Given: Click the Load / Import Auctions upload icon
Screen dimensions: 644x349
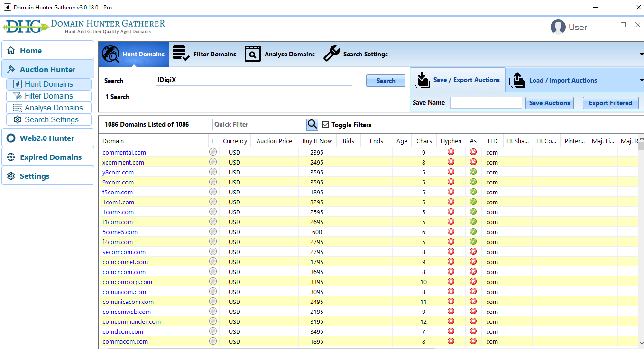Looking at the screenshot, I should 517,80.
